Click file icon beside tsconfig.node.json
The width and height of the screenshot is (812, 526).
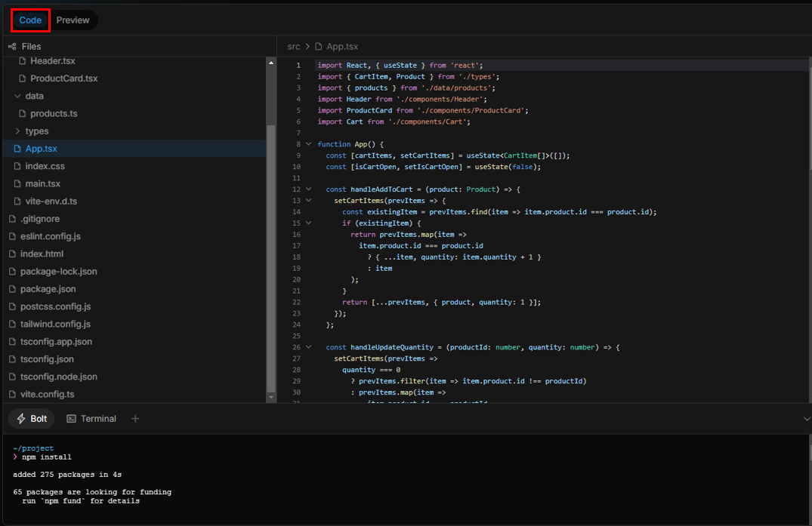pos(12,377)
